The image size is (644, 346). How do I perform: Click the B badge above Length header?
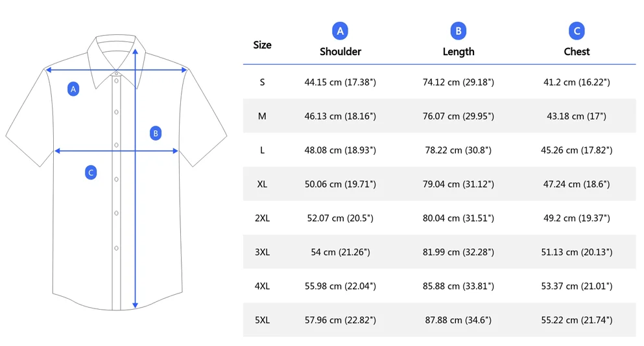(458, 30)
